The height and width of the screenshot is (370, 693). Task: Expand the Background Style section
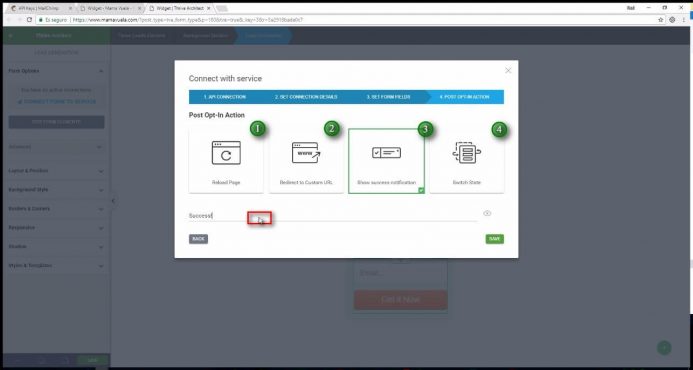pyautogui.click(x=56, y=190)
